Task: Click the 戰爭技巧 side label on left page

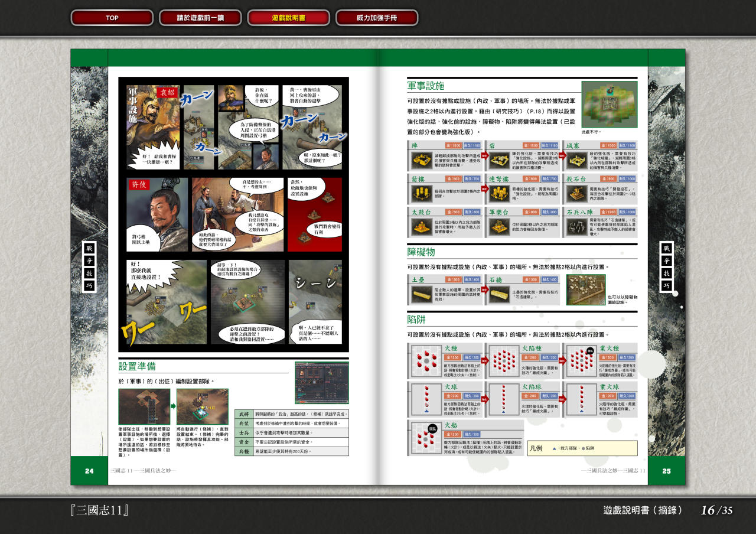Action: click(x=89, y=268)
